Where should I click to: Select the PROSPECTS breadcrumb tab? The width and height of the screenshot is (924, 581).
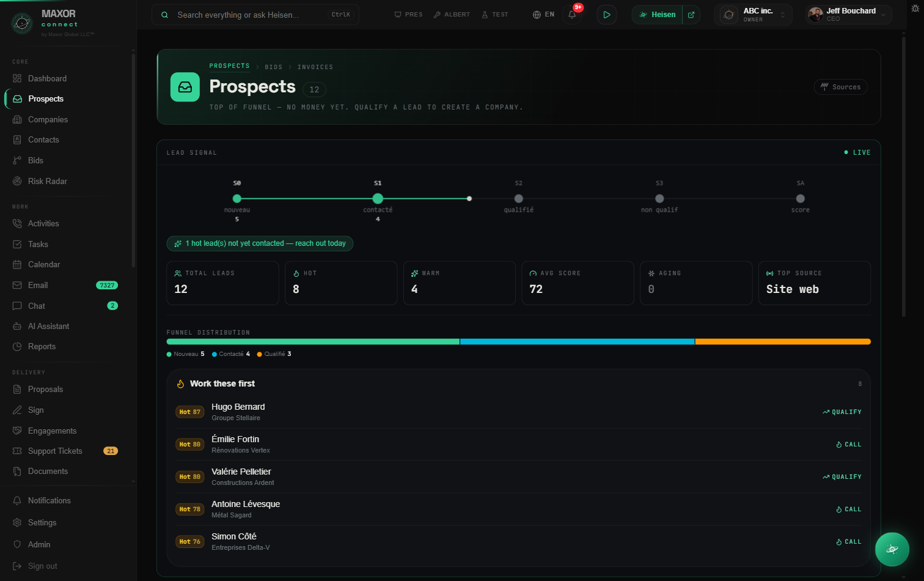coord(229,66)
